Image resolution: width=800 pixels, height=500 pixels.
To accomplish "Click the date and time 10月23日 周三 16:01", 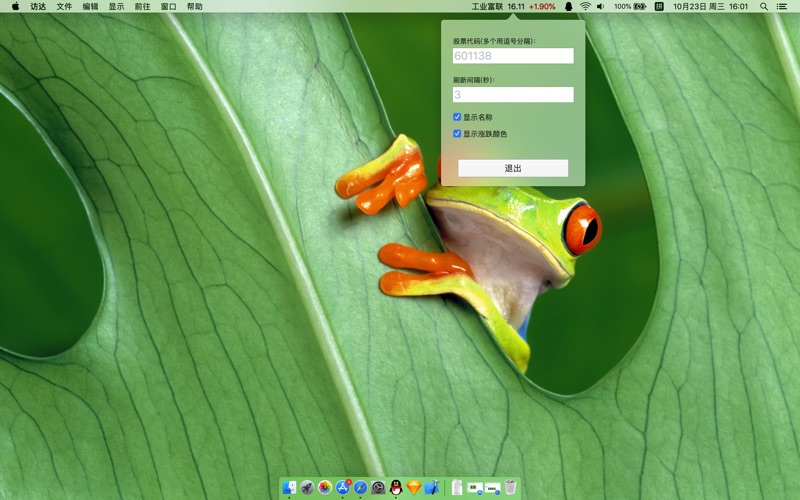I will [710, 6].
